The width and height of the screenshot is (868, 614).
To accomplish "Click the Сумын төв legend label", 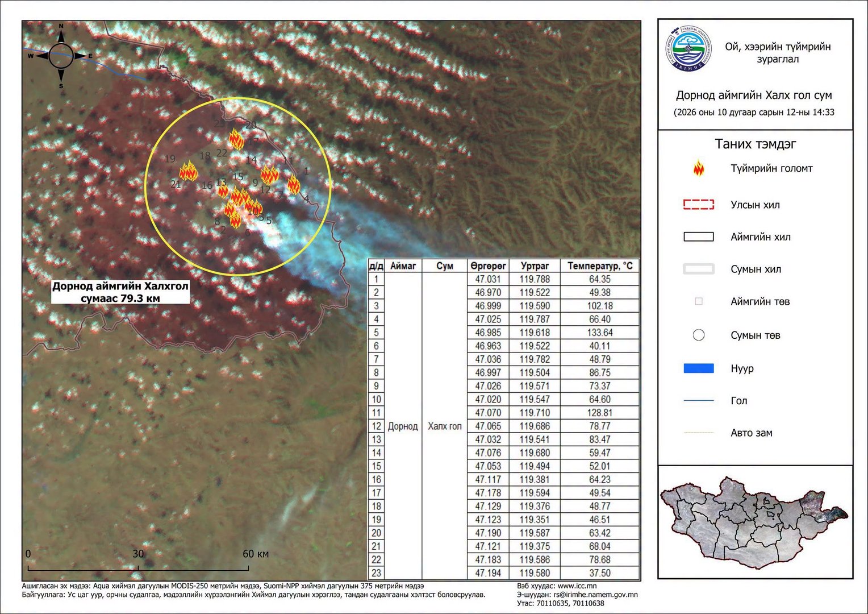I will [756, 335].
